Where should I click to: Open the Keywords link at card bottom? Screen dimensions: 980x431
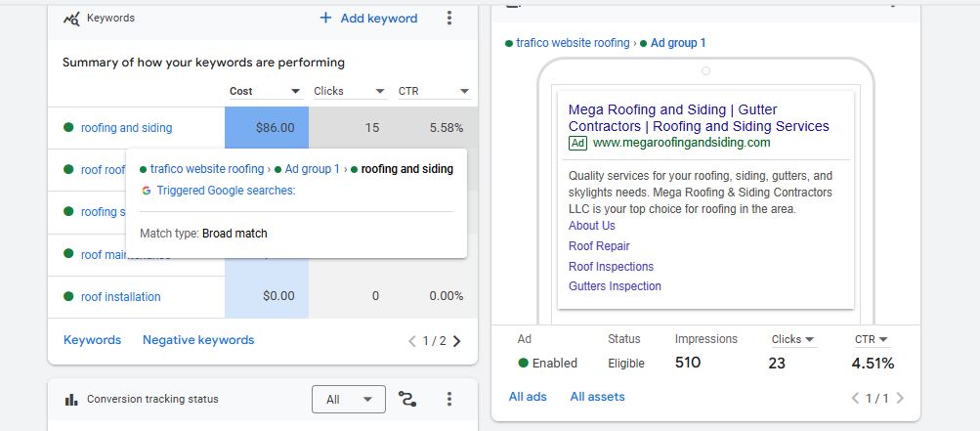[x=92, y=340]
